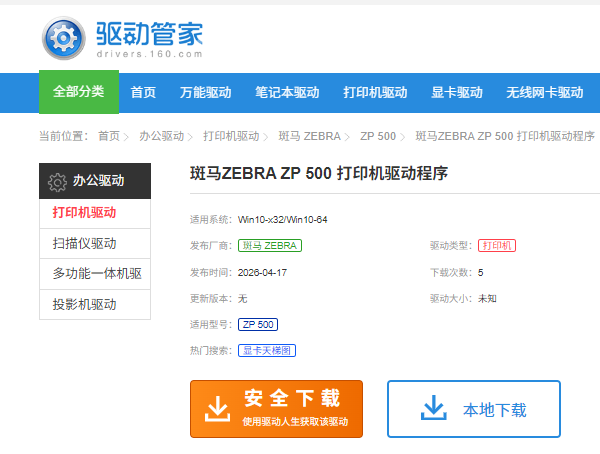Viewport: 600px width, 454px height.
Task: Click the update version value 无
Action: [x=243, y=299]
